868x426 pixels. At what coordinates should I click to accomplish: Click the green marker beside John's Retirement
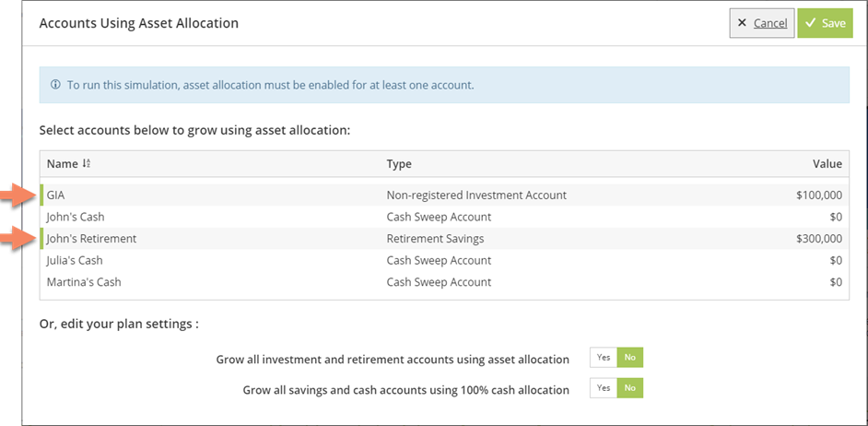click(x=41, y=239)
